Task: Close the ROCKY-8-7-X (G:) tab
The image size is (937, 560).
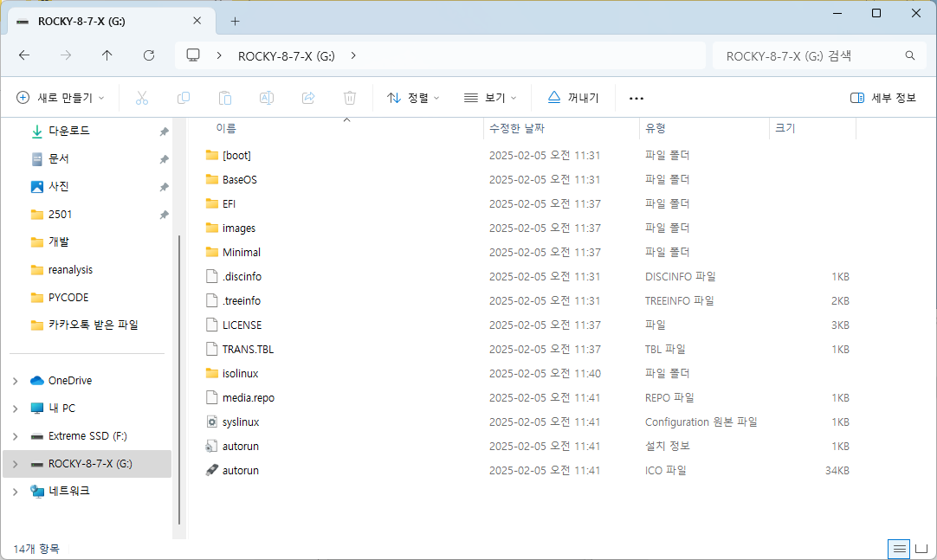Action: point(197,21)
